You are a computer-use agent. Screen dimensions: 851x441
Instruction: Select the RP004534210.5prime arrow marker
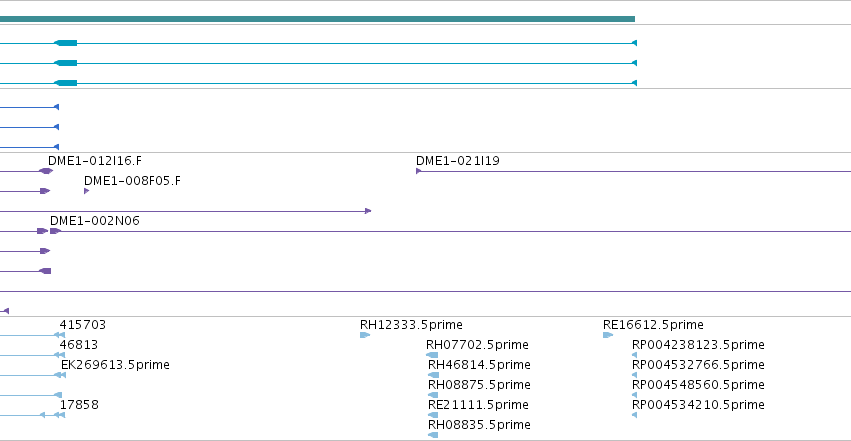634,416
